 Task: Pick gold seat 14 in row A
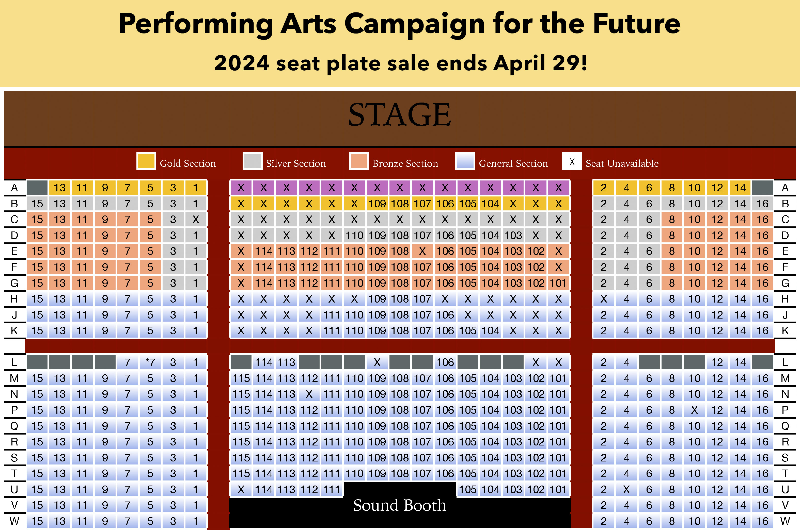[x=740, y=188]
